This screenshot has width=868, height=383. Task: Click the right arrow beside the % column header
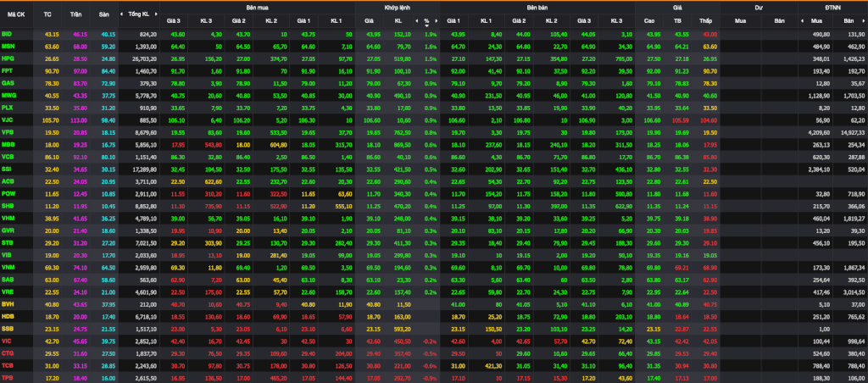(x=437, y=21)
